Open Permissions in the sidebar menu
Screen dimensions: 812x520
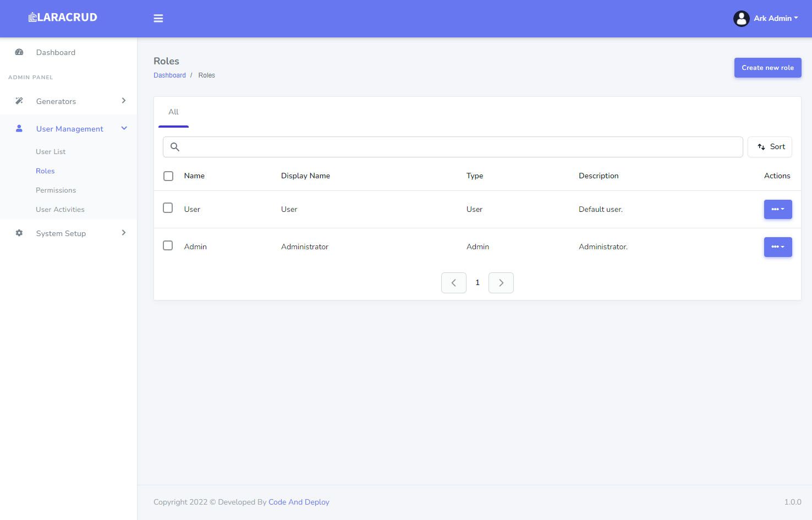56,190
